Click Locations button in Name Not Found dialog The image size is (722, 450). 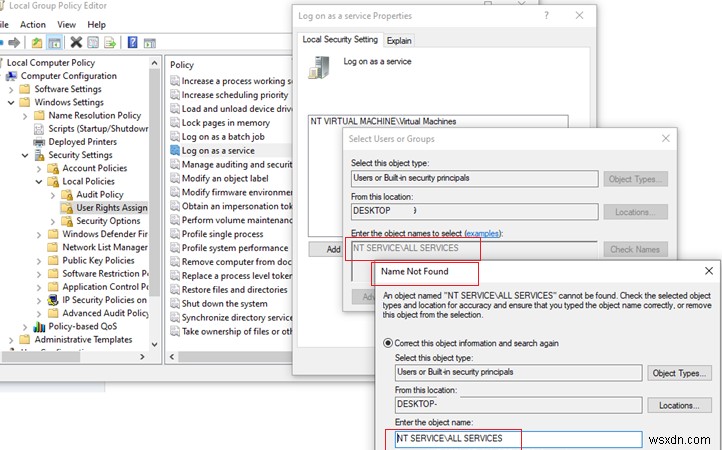(679, 405)
